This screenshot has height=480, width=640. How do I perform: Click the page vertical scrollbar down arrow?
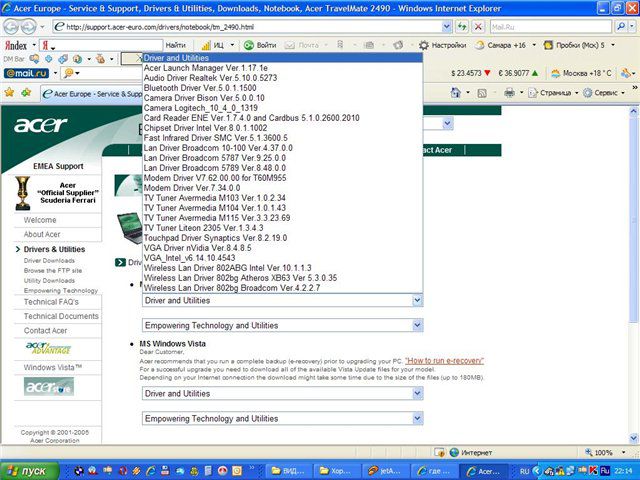pyautogui.click(x=633, y=439)
